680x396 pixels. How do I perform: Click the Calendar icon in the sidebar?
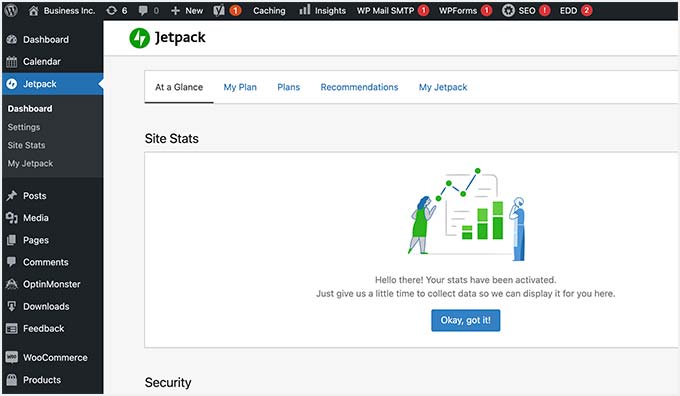pos(12,62)
